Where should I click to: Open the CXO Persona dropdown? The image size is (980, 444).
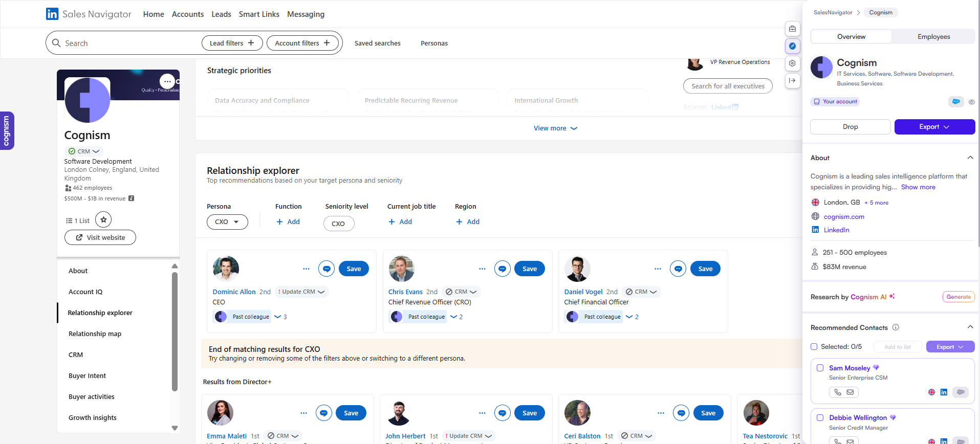227,222
